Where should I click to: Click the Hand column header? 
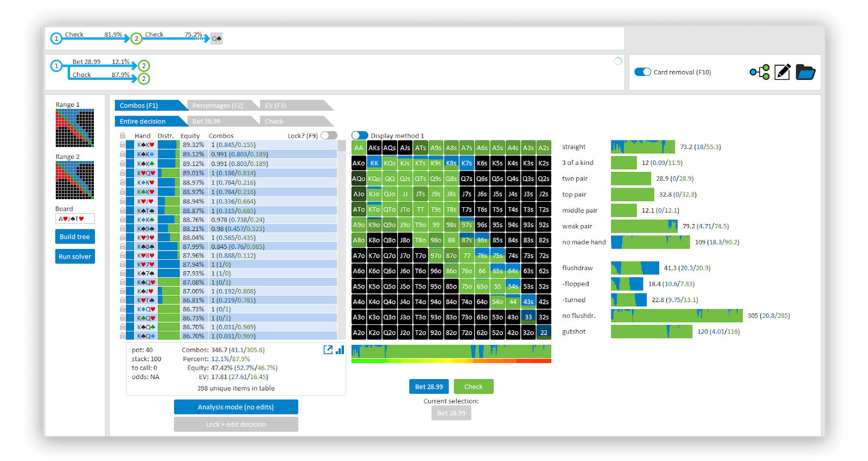click(x=143, y=136)
